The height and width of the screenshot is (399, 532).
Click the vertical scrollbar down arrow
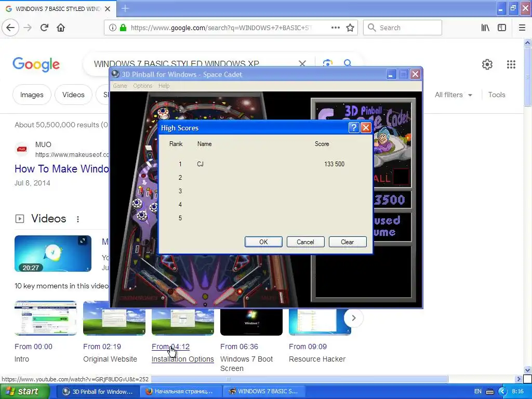(x=527, y=370)
